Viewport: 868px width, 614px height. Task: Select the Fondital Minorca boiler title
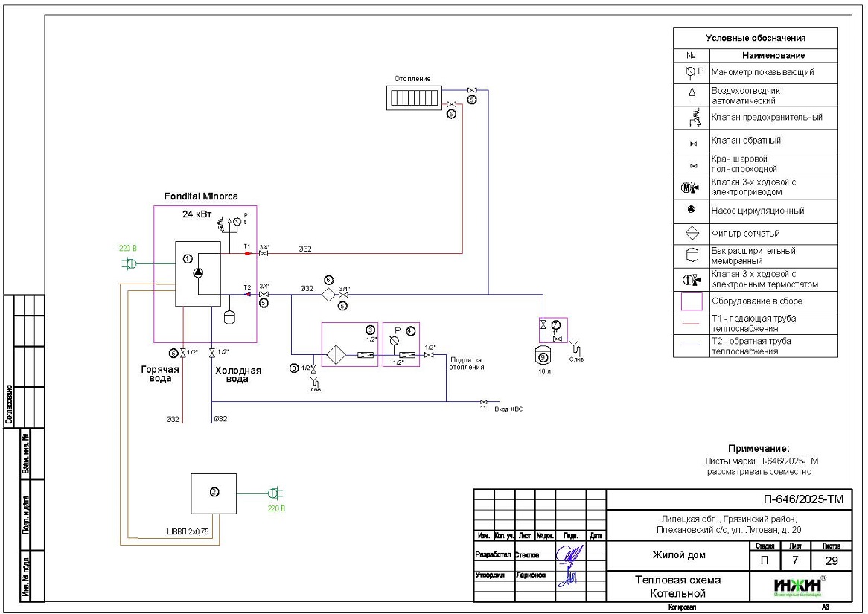tap(201, 196)
